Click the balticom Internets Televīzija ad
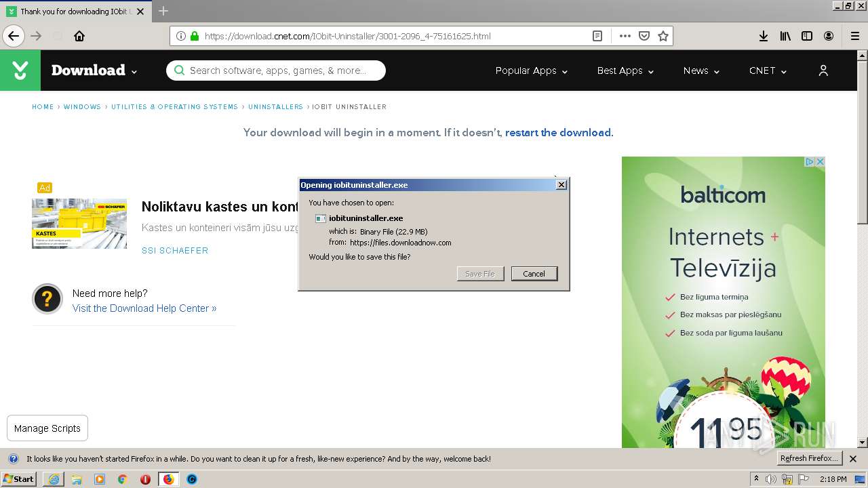The width and height of the screenshot is (868, 488). click(724, 302)
